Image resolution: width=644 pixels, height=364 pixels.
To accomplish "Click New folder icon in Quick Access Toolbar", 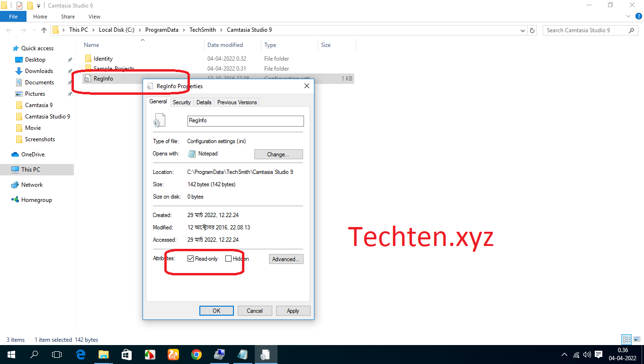I will (30, 6).
